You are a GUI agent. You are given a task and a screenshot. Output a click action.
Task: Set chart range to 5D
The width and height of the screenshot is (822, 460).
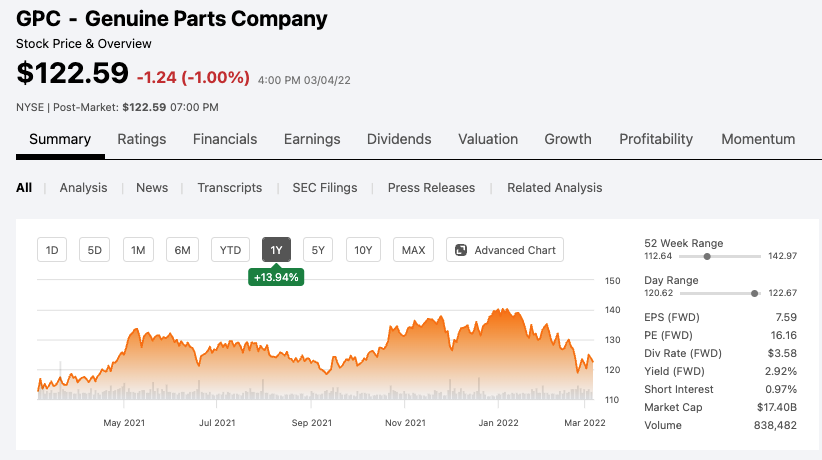(94, 250)
